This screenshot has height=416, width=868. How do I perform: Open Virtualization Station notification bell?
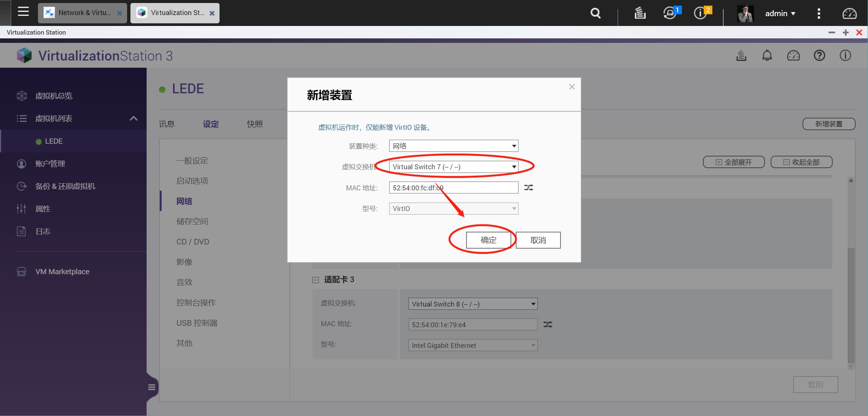pyautogui.click(x=767, y=56)
